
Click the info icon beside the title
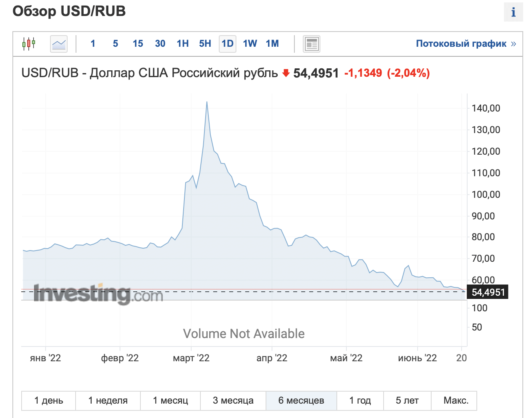pos(513,12)
